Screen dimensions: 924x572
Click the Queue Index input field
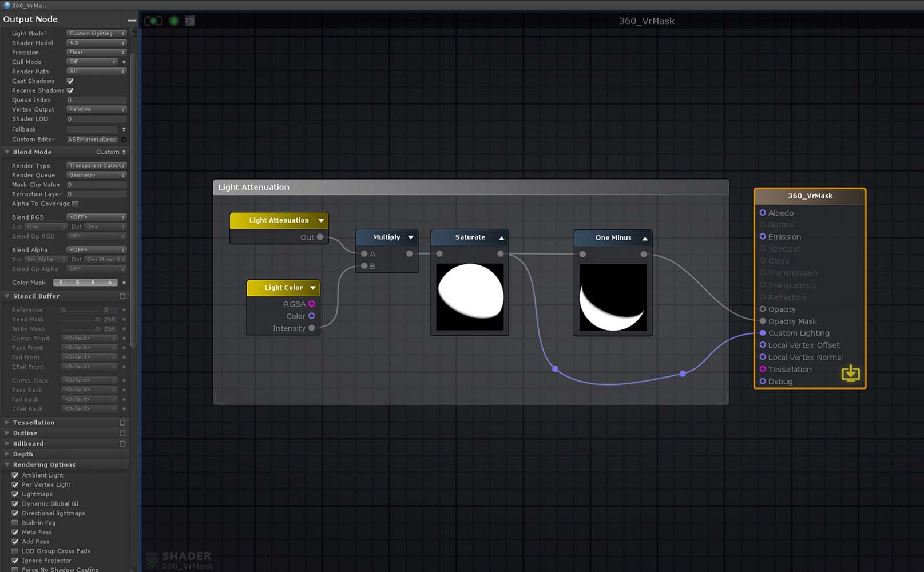[x=96, y=100]
